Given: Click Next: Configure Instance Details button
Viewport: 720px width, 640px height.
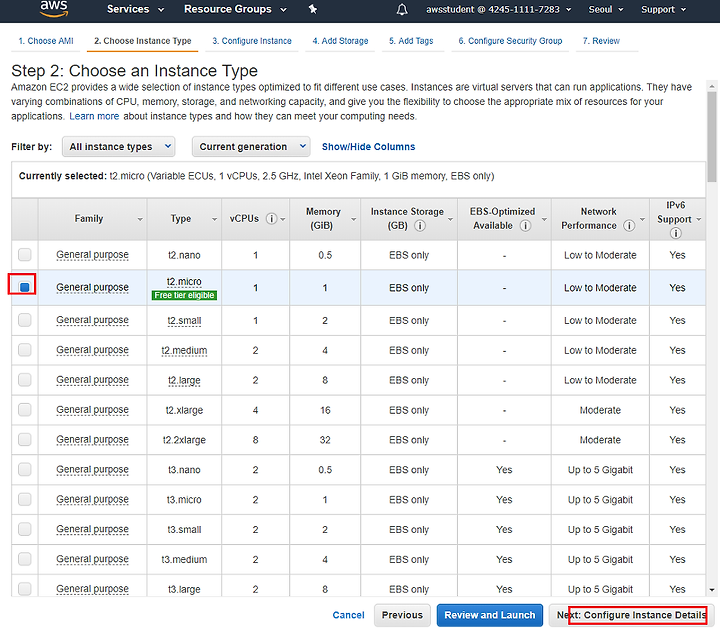Looking at the screenshot, I should pyautogui.click(x=631, y=615).
